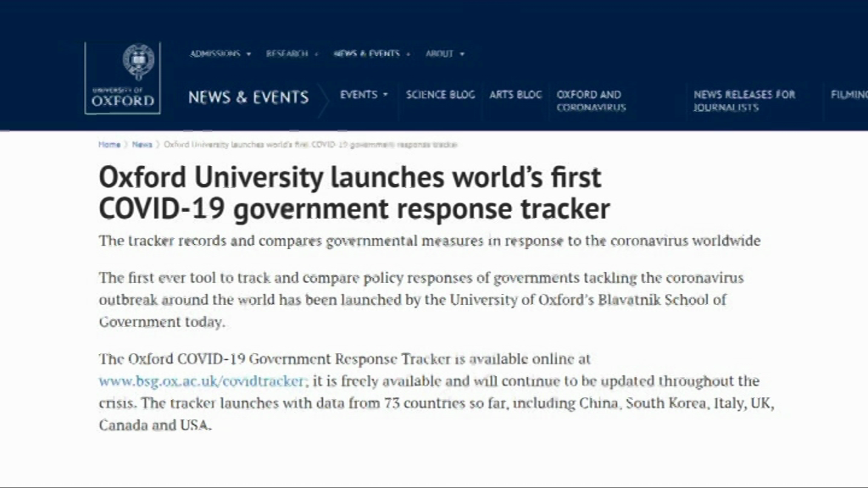This screenshot has height=488, width=868.
Task: Click the Home breadcrumb link
Action: click(109, 145)
